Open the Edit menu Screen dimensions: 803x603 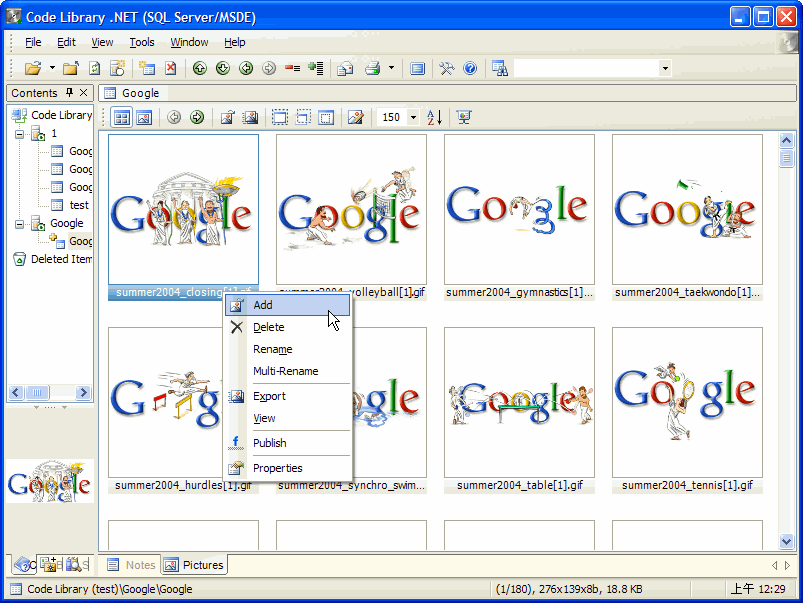pos(66,42)
